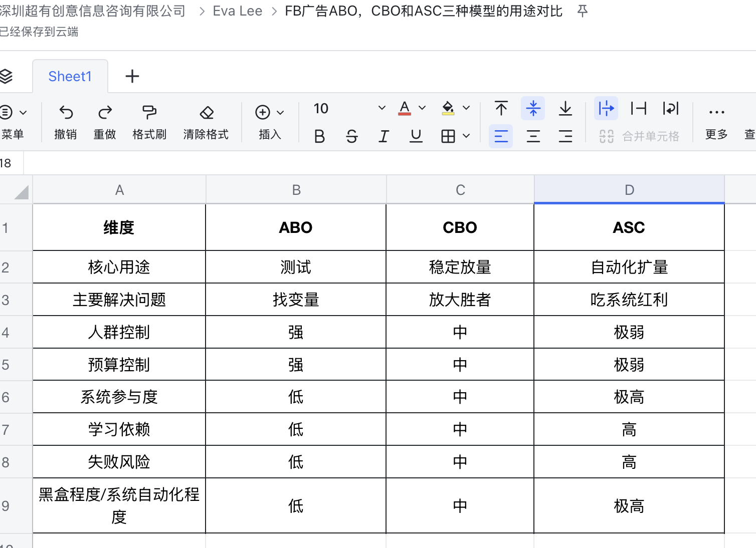Center text horizontally in cell
Screen dimensions: 756x548
[533, 136]
